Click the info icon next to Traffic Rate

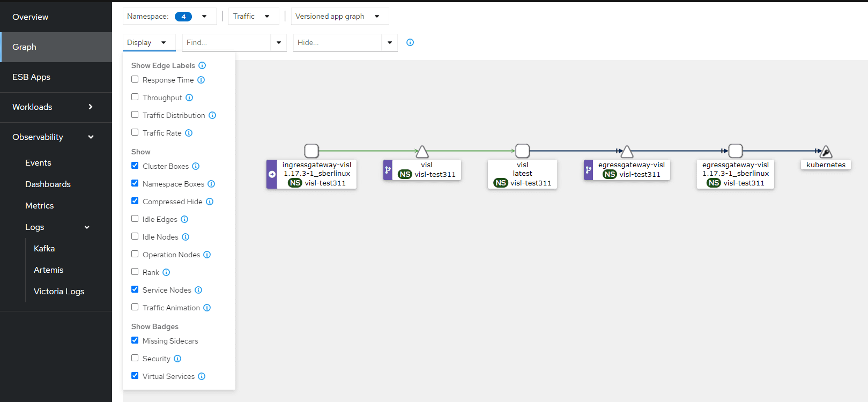pos(189,133)
